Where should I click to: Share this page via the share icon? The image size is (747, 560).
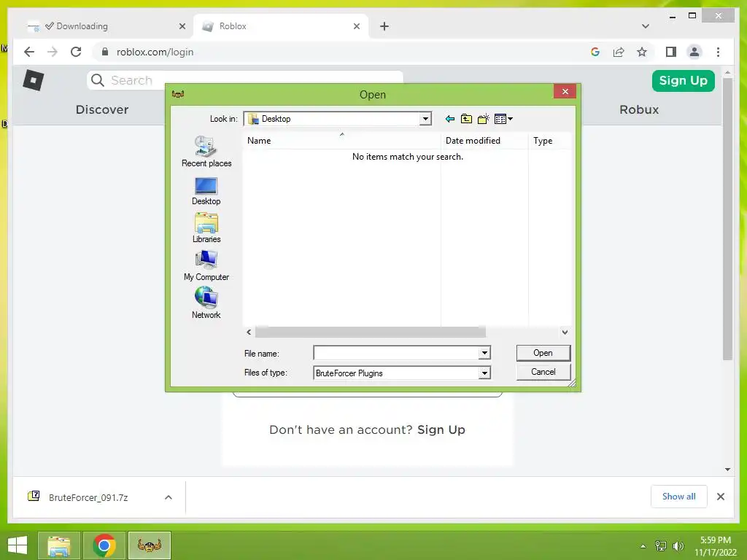(619, 52)
